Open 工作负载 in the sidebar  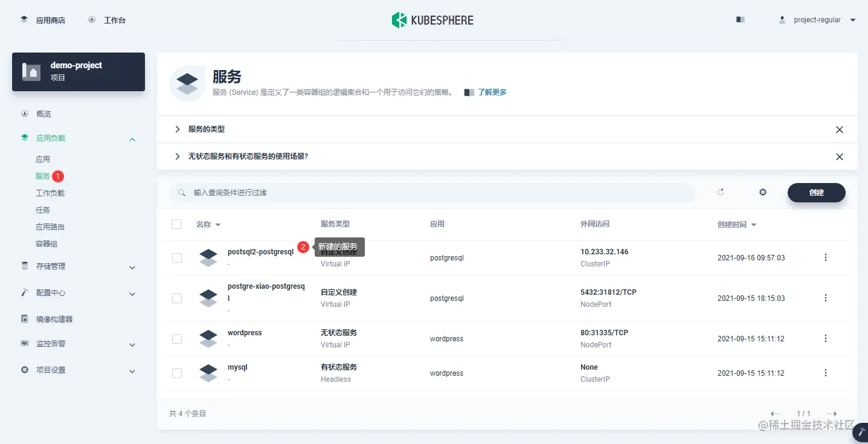pos(50,193)
